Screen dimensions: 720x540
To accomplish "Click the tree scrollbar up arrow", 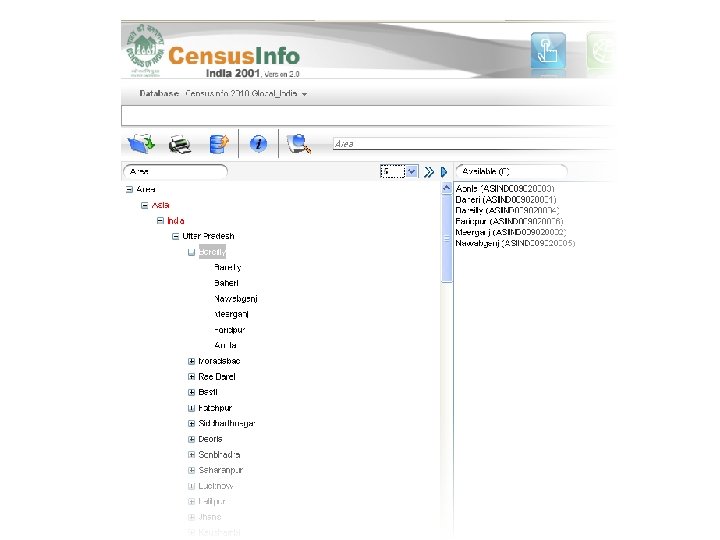I will tap(446, 188).
